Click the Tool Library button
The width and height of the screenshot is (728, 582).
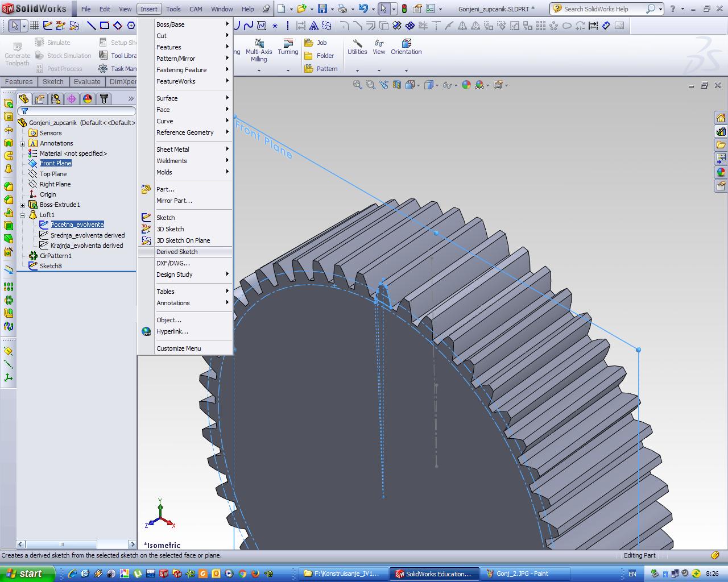(x=117, y=56)
